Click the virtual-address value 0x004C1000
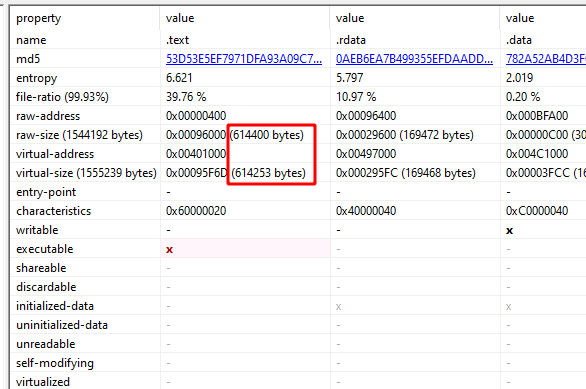 click(537, 154)
